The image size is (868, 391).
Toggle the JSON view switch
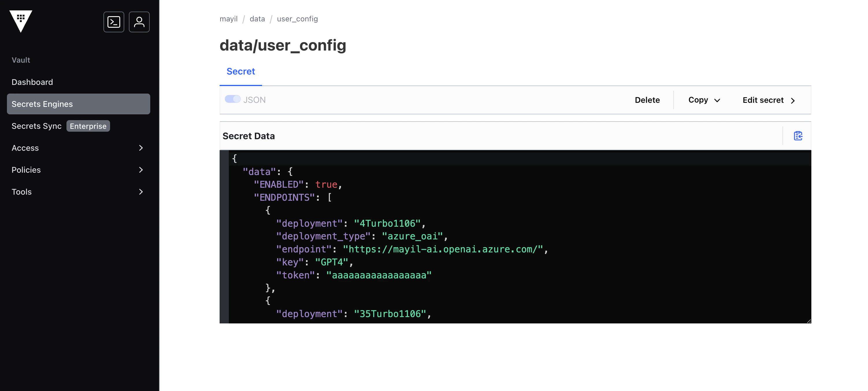click(x=233, y=99)
